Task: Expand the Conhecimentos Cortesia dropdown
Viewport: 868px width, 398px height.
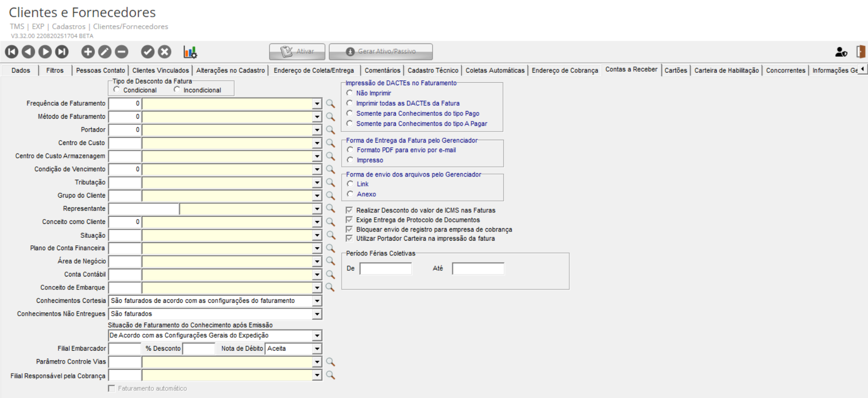Action: [x=317, y=301]
